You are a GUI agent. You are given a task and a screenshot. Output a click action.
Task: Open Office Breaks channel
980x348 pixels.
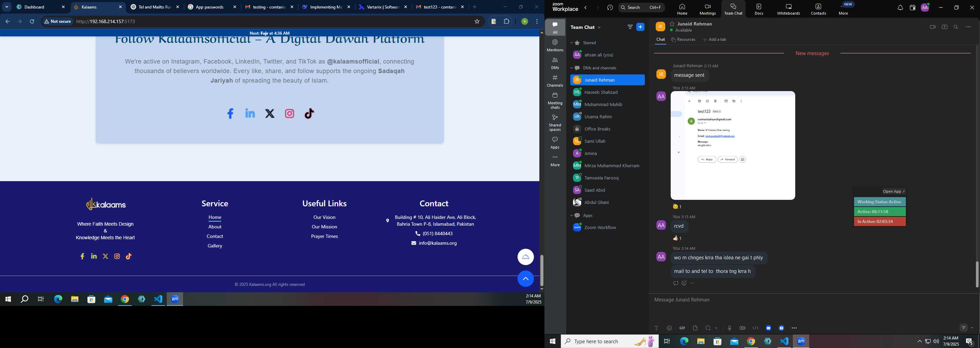point(607,129)
